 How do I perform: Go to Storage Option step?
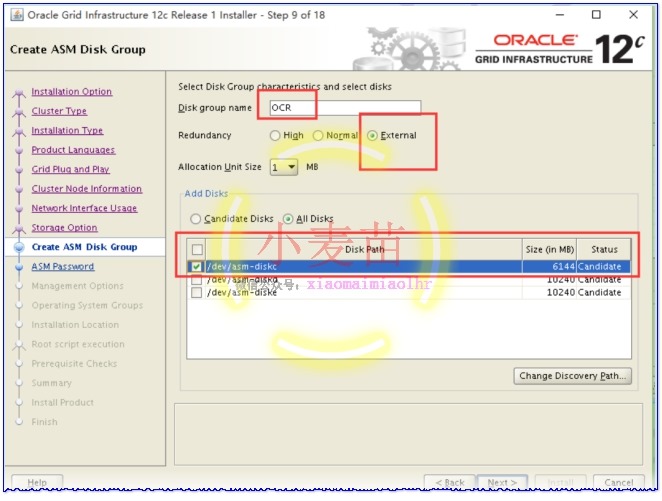point(64,227)
